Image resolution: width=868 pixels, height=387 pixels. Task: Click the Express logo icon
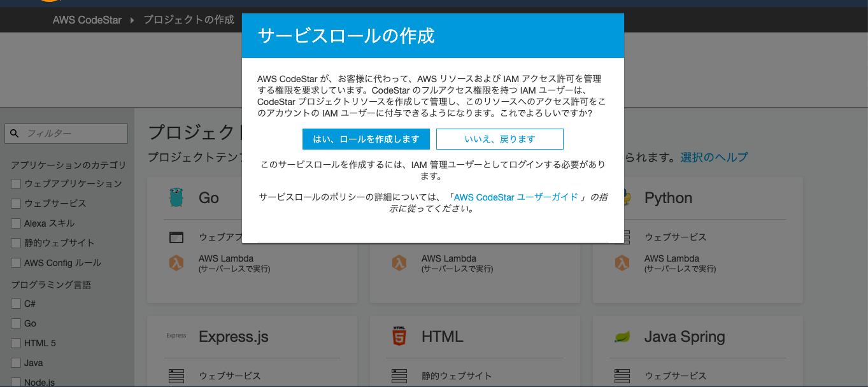[x=176, y=336]
